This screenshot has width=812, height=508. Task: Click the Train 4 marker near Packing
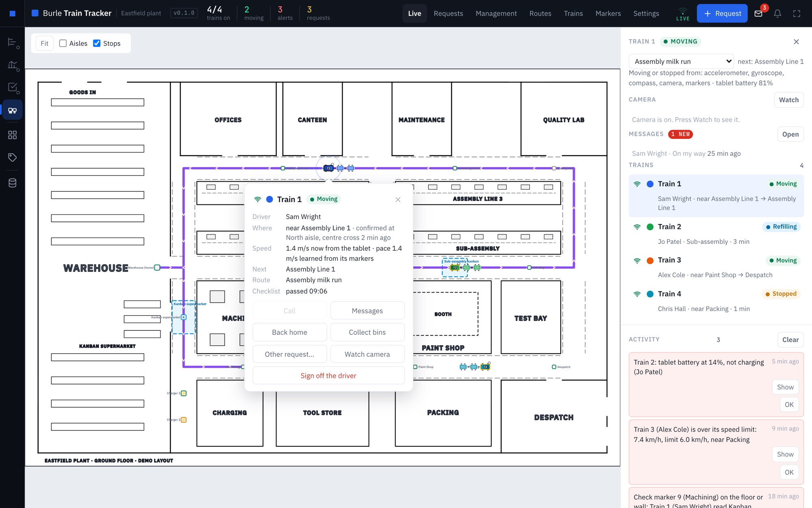tap(485, 367)
